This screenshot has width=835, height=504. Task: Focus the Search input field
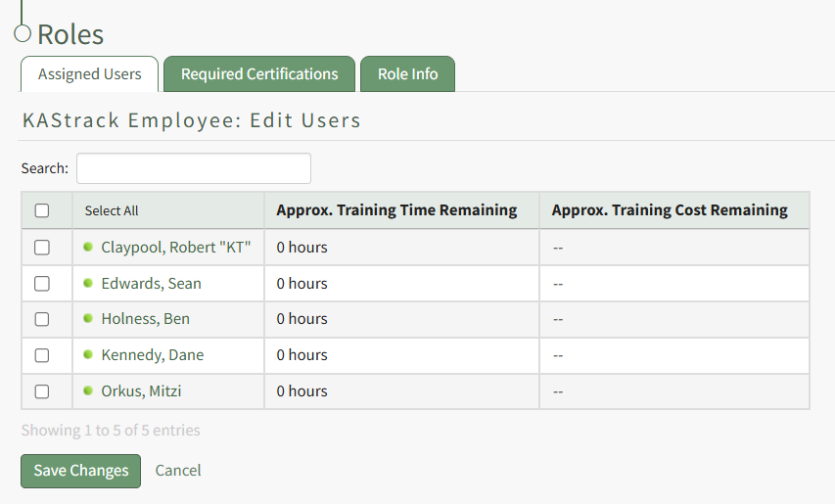[193, 168]
